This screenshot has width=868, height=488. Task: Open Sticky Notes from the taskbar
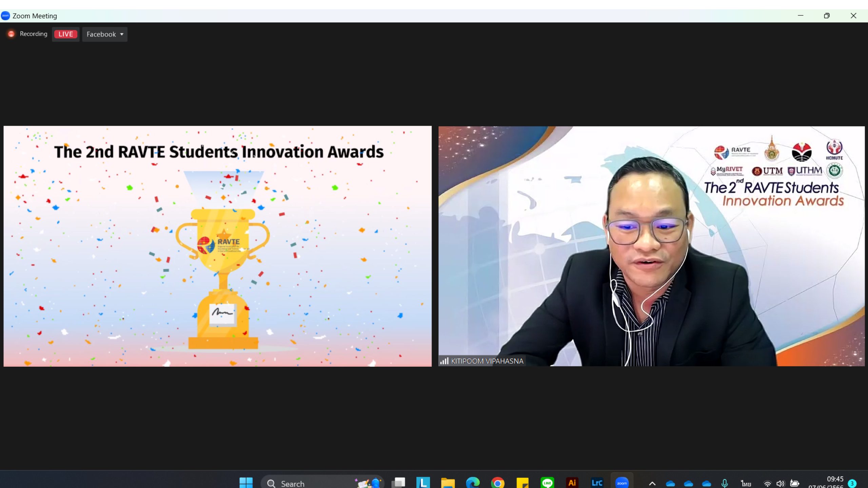tap(522, 483)
